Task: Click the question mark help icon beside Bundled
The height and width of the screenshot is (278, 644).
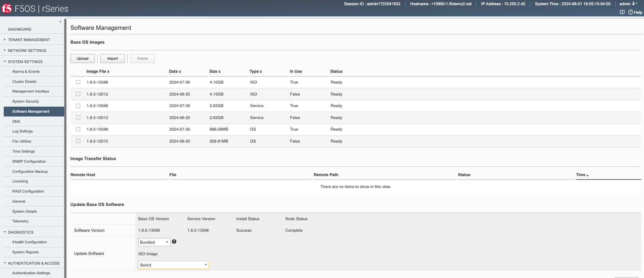Action: click(174, 241)
